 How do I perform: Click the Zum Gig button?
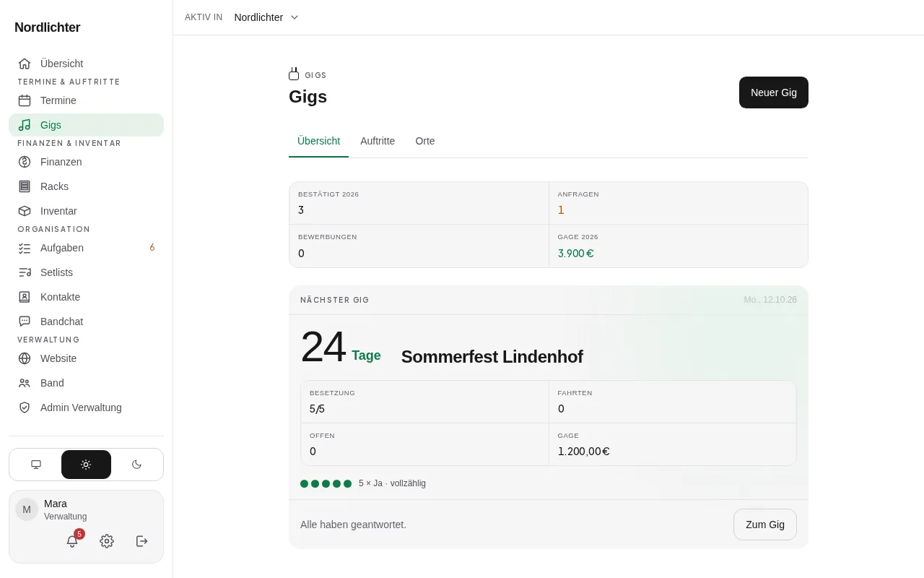click(x=765, y=525)
